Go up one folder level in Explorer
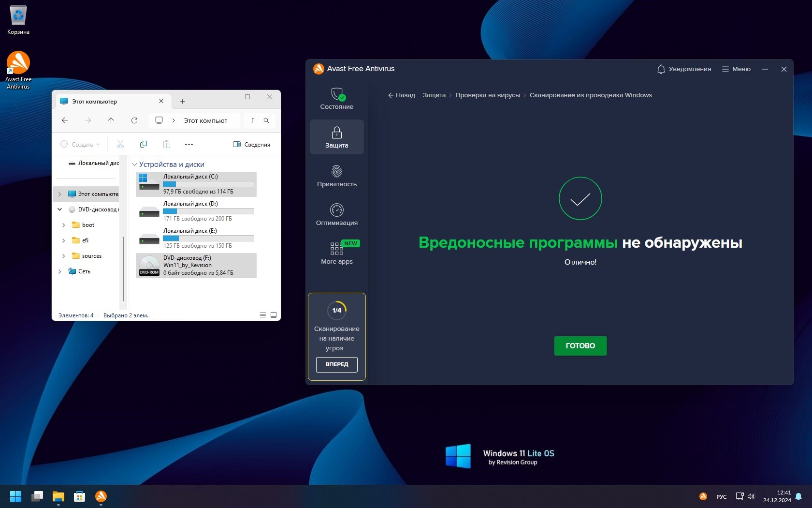The image size is (812, 508). (111, 120)
